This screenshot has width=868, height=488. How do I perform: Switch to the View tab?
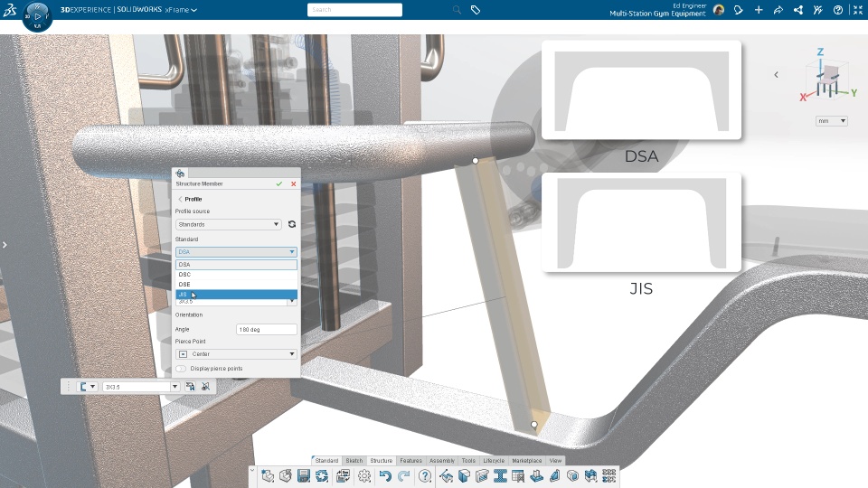[555, 460]
